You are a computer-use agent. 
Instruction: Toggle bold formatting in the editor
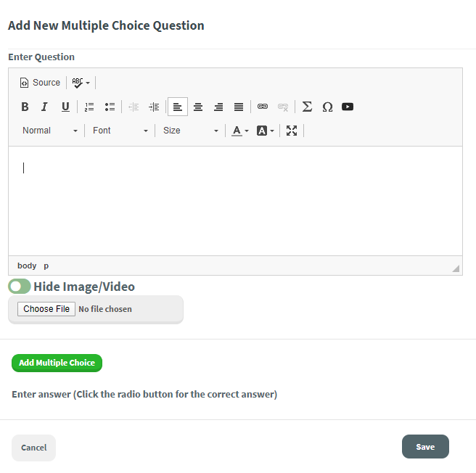click(x=25, y=107)
